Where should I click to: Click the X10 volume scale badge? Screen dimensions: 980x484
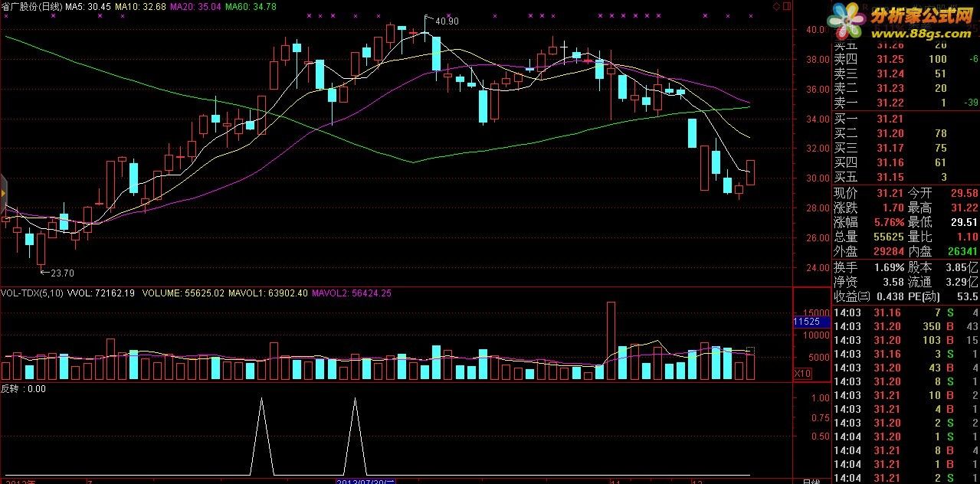click(x=802, y=373)
